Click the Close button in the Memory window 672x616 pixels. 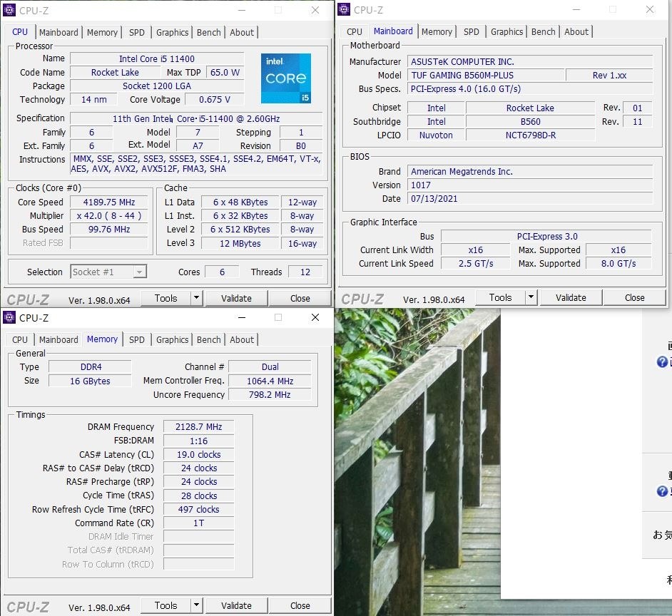[300, 605]
